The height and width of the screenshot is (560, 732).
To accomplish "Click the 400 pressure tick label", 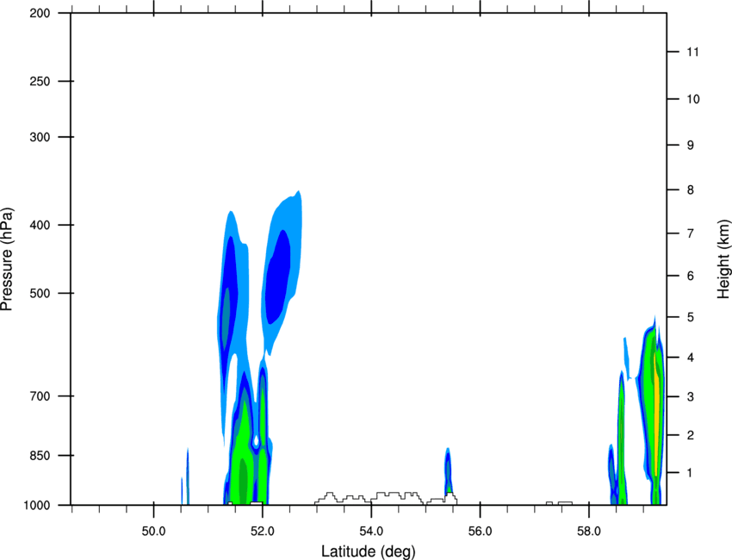I will [x=40, y=225].
